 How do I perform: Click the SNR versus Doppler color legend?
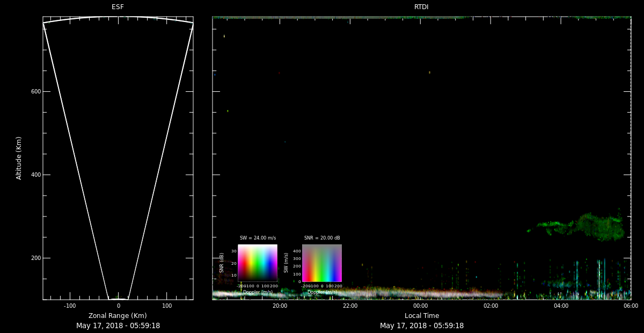click(x=258, y=263)
